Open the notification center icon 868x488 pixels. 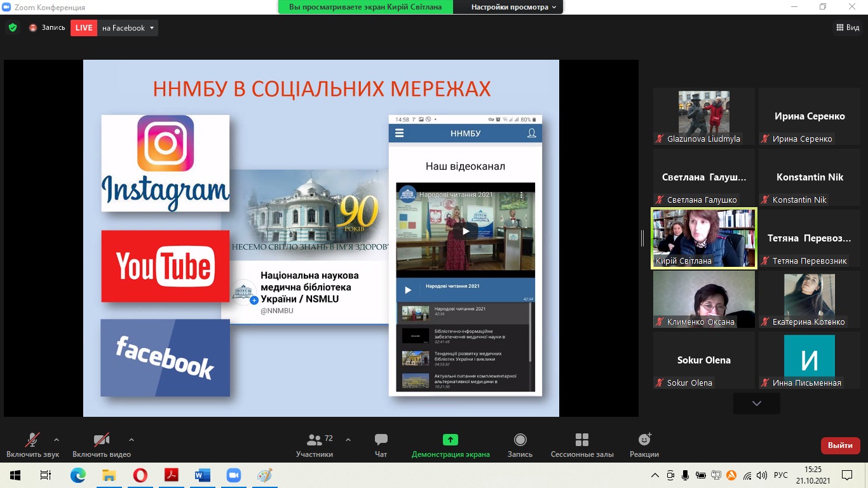coord(847,475)
